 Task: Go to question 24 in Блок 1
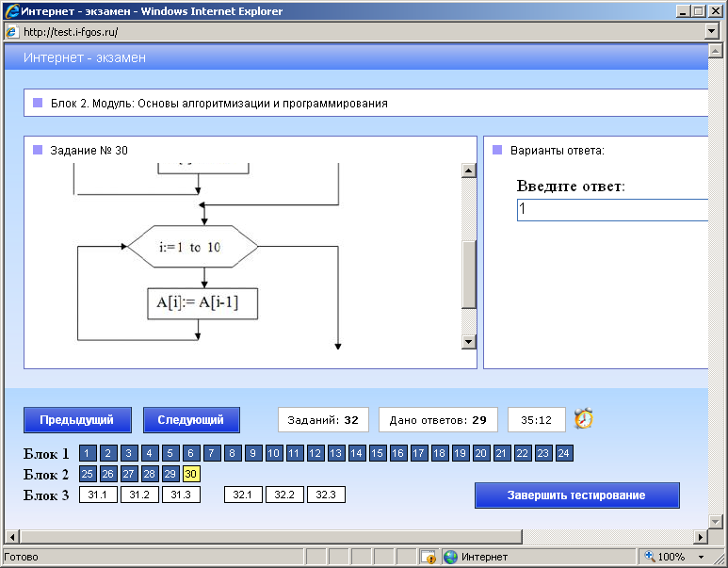563,453
